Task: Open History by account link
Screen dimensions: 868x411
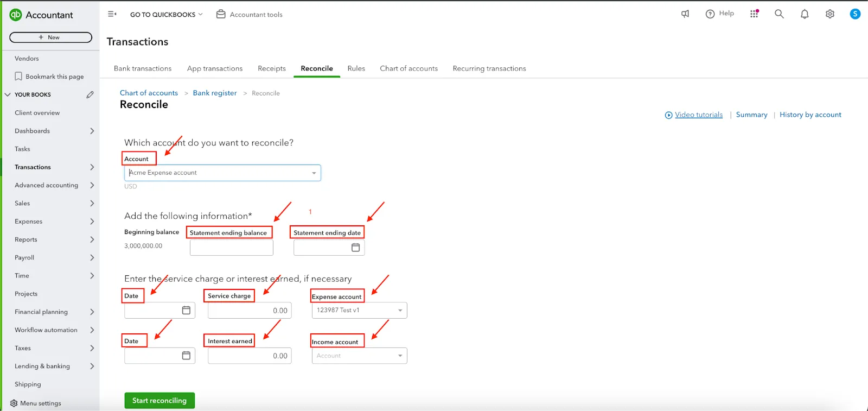Action: tap(810, 115)
